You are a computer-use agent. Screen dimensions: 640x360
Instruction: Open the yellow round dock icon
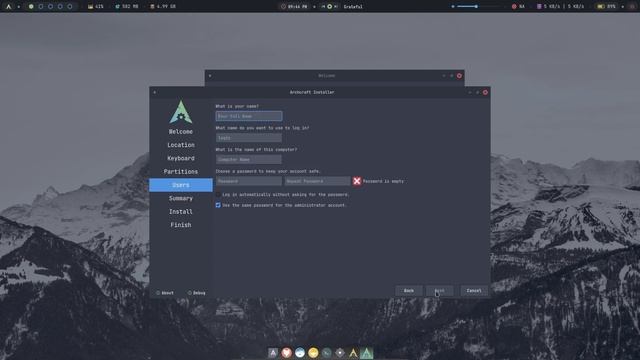pyautogui.click(x=313, y=353)
